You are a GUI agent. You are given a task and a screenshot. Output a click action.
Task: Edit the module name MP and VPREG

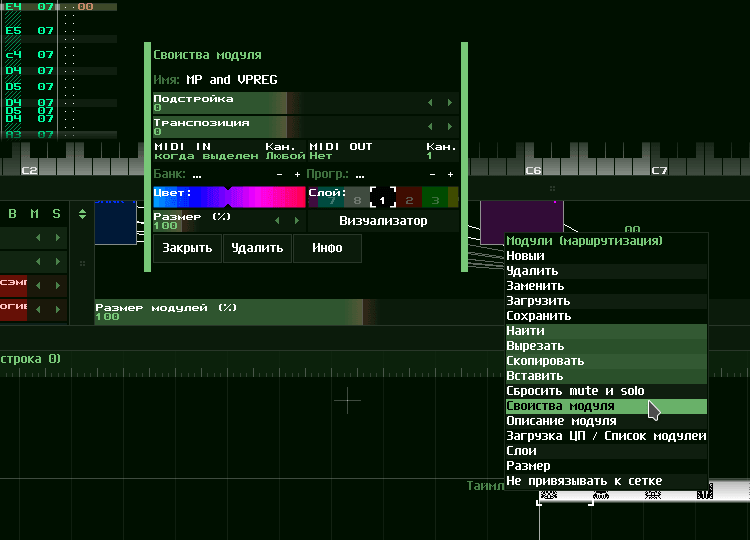(x=232, y=80)
